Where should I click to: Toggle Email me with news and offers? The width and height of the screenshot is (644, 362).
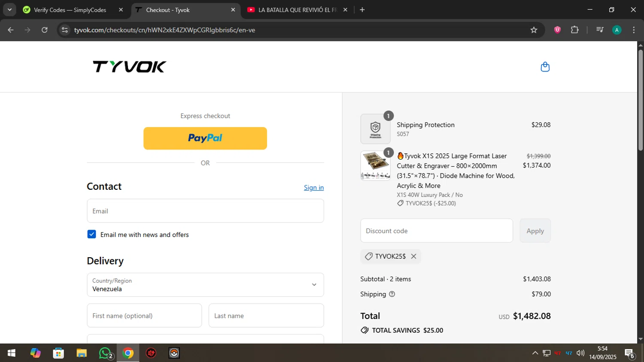coord(91,234)
